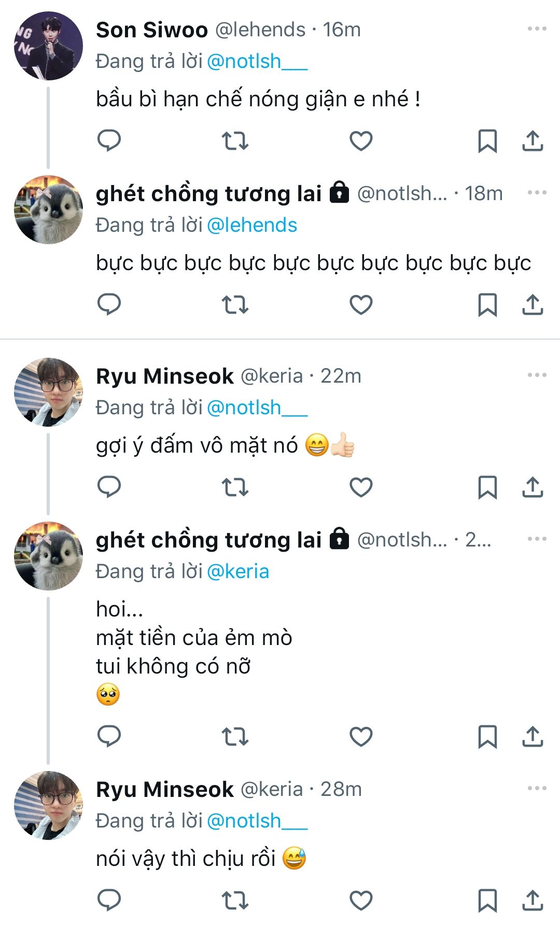Bookmark the "nói vậy thì chịu rồi" tweet
Viewport: 560px width, 925px height.
coord(487,900)
